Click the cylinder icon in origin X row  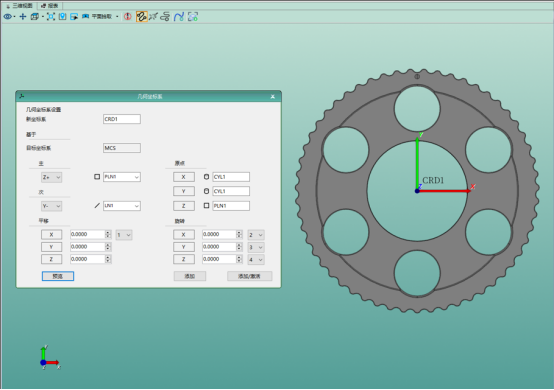[x=206, y=177]
